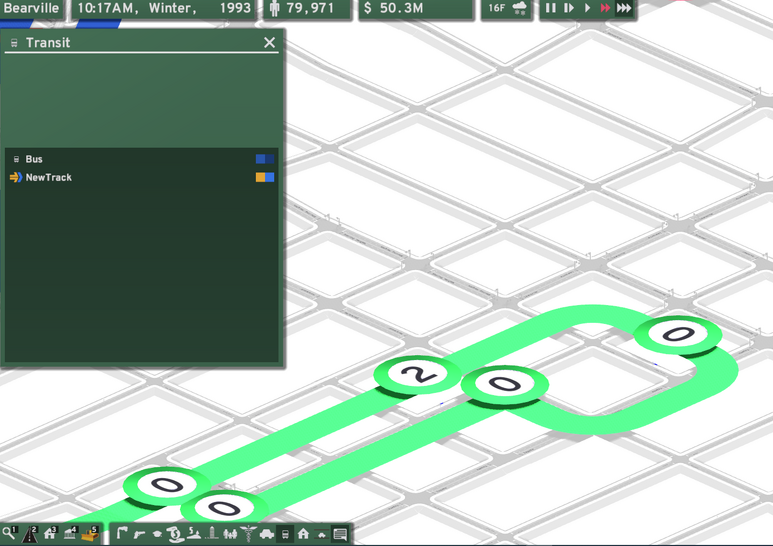Viewport: 773px width, 546px height.
Task: Click the date and time display
Action: pyautogui.click(x=164, y=8)
